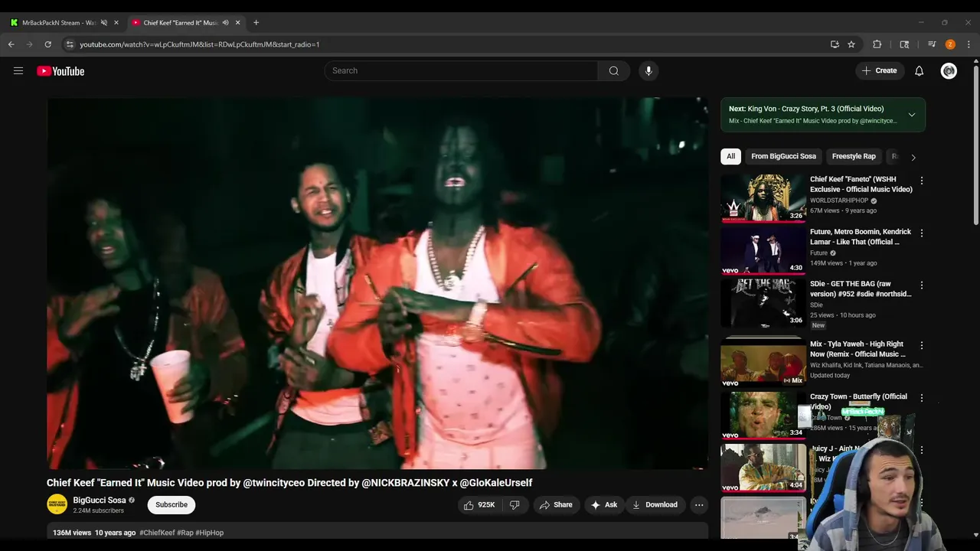Close the MrBackPackN Stream tab
Viewport: 980px width, 551px height.
click(x=116, y=23)
